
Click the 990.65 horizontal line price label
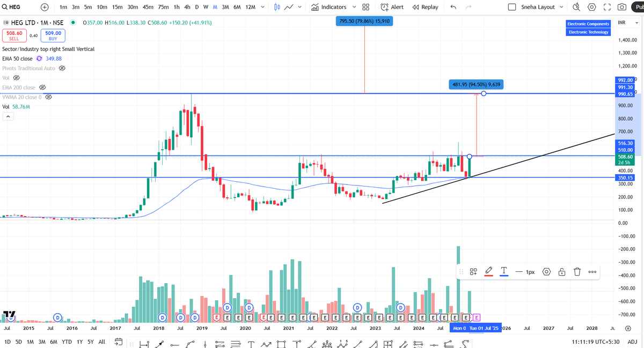(x=625, y=94)
